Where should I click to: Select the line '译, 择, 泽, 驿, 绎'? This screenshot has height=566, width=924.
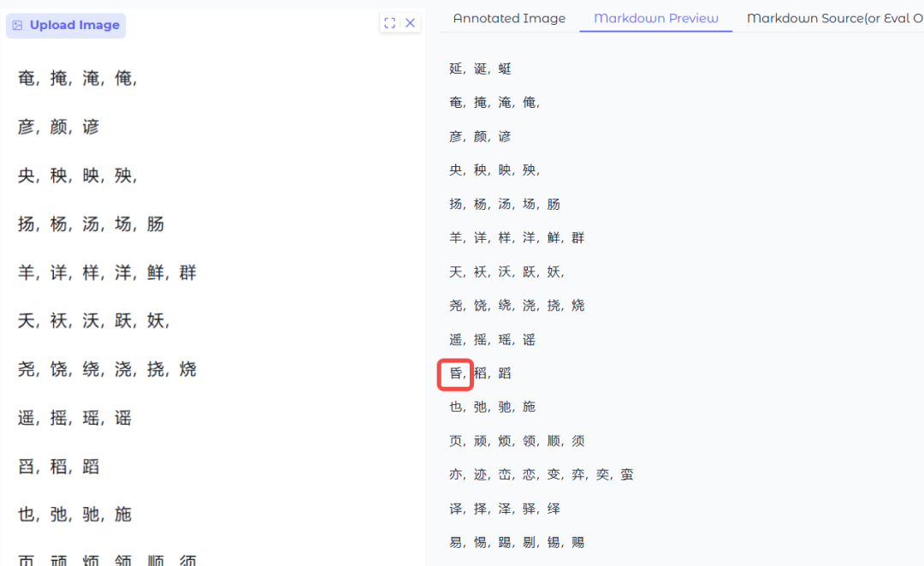[505, 509]
